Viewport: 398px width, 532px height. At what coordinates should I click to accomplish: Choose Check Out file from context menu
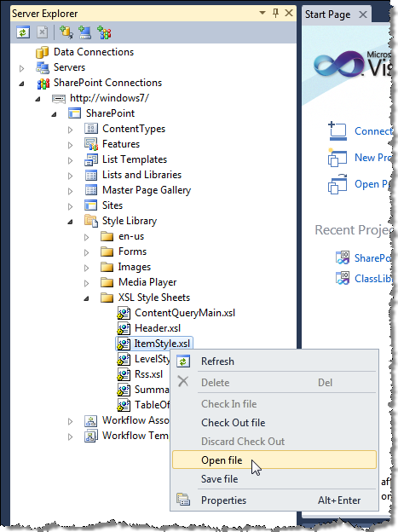point(274,423)
